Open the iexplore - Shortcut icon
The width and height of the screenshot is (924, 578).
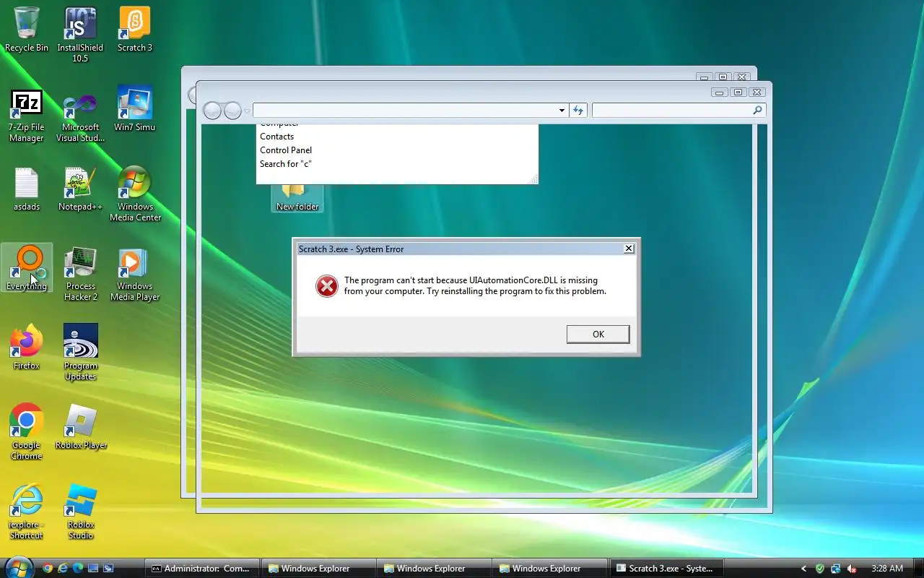pyautogui.click(x=27, y=512)
